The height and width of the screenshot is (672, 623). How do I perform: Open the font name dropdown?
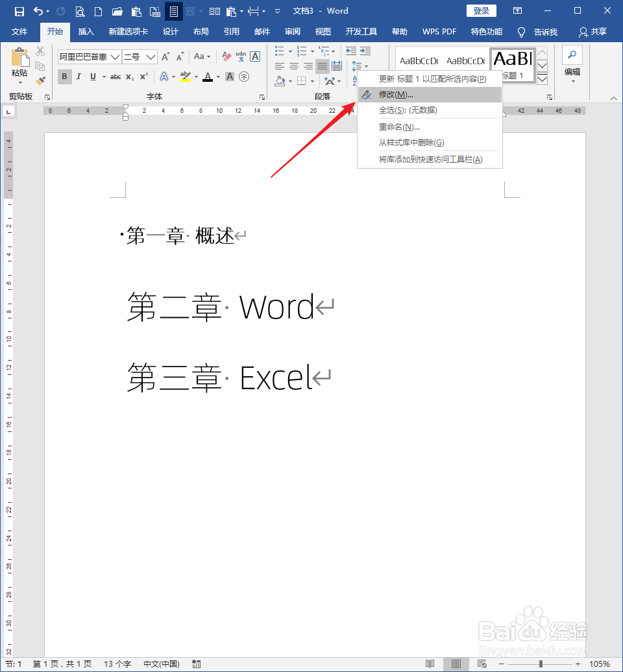coord(115,57)
